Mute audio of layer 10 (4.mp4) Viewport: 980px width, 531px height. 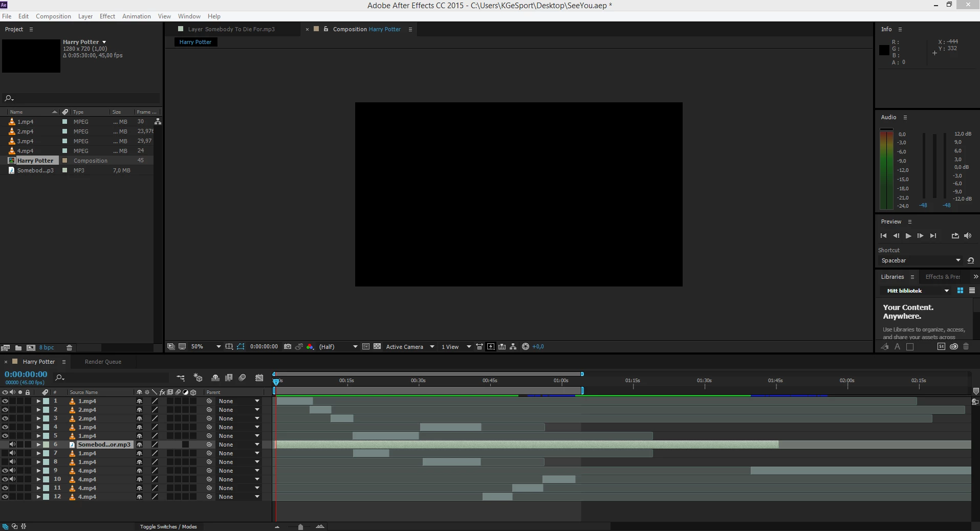click(12, 479)
